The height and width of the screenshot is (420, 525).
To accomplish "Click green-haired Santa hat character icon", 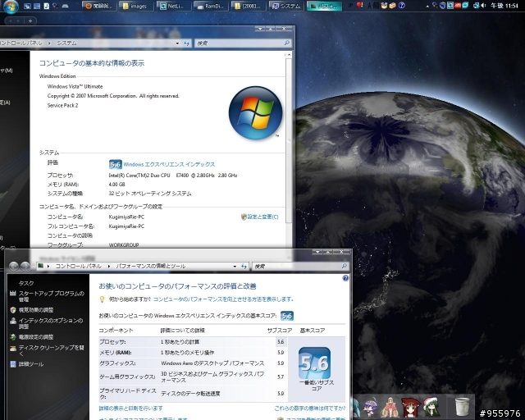I will [x=431, y=407].
